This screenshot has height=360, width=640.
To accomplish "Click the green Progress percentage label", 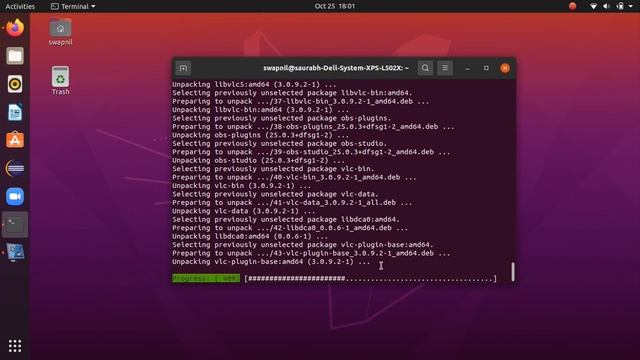I will point(206,278).
